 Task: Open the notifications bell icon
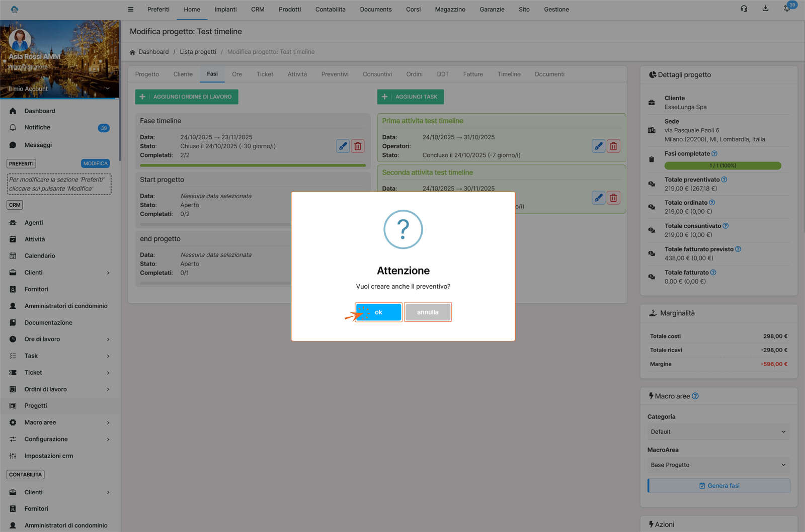click(x=787, y=9)
